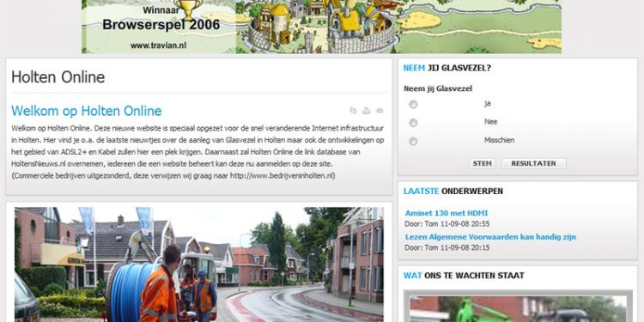Click the STEM button to vote
This screenshot has height=322, width=644.
click(483, 163)
